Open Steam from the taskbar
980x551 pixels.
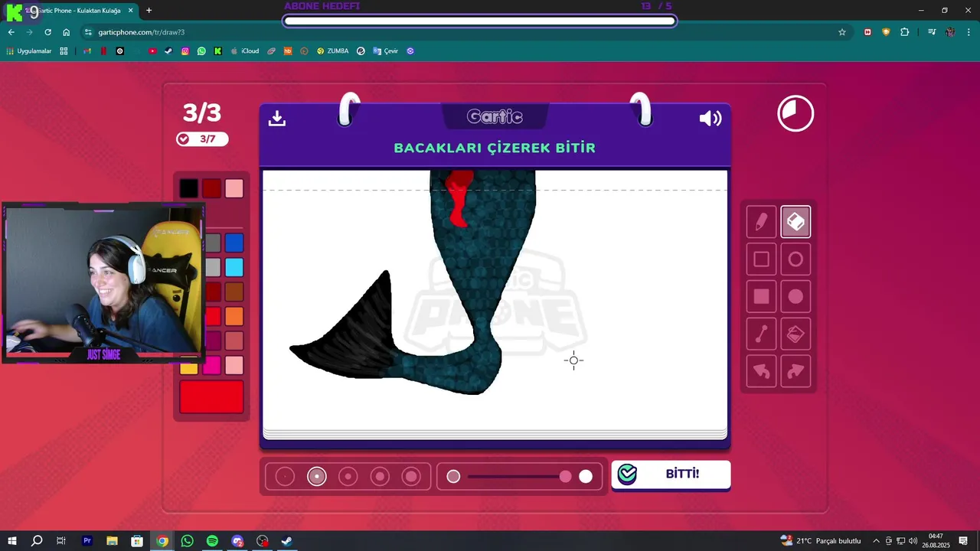coord(286,541)
